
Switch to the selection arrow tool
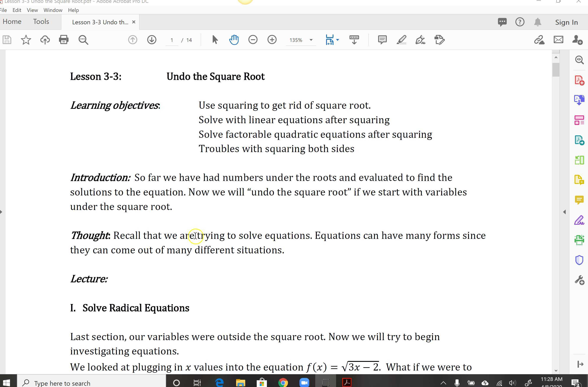coord(215,39)
